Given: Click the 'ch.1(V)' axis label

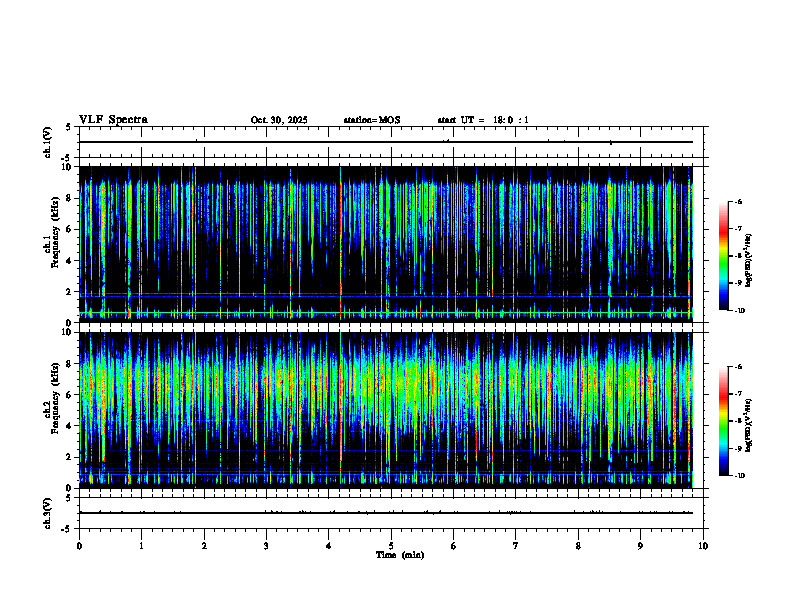Looking at the screenshot, I should click(47, 142).
